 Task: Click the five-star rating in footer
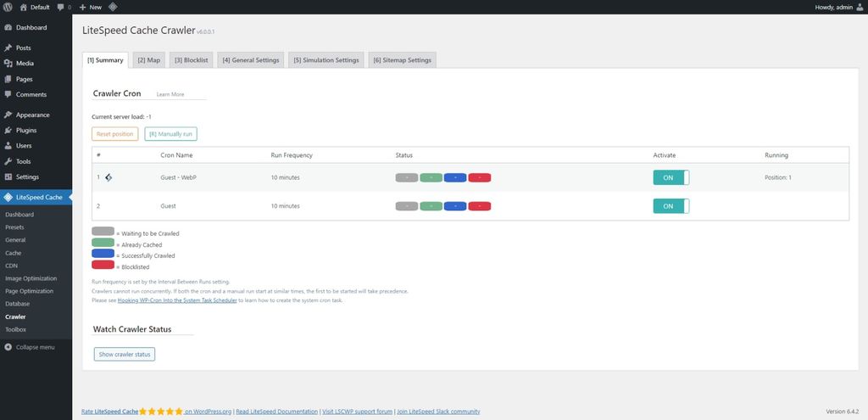click(160, 412)
